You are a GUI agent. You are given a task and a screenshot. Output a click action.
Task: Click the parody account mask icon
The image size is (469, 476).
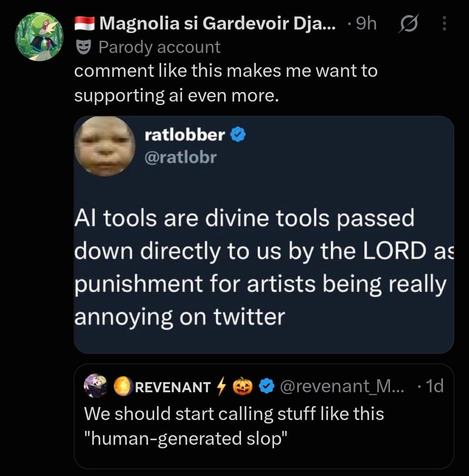pos(83,47)
